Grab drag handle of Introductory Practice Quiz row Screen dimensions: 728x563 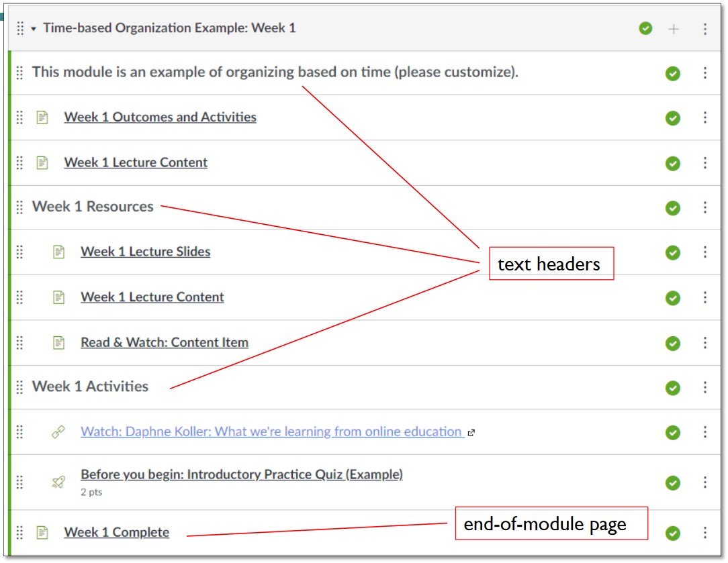pyautogui.click(x=19, y=482)
